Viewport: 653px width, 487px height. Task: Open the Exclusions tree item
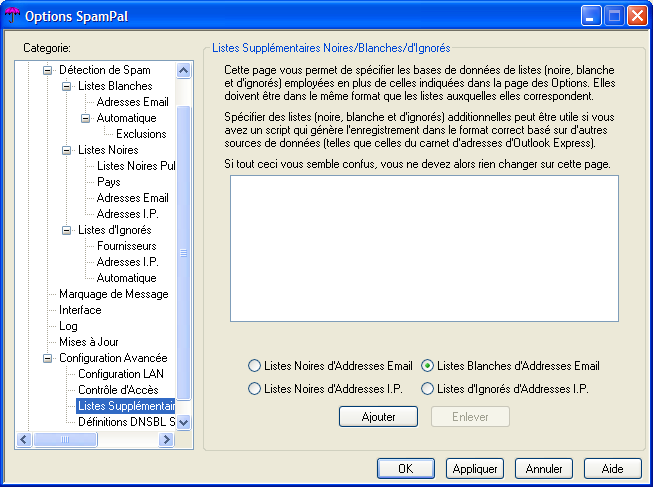(x=141, y=134)
